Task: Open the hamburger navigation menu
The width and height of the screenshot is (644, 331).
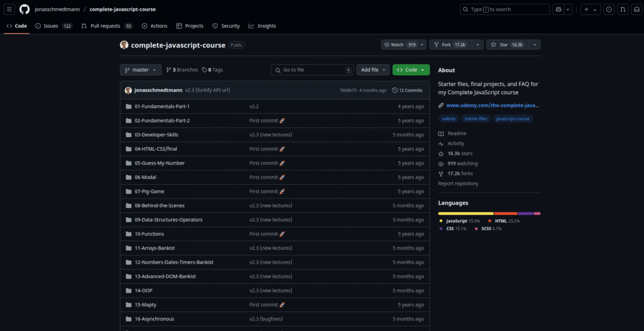Action: (10, 9)
